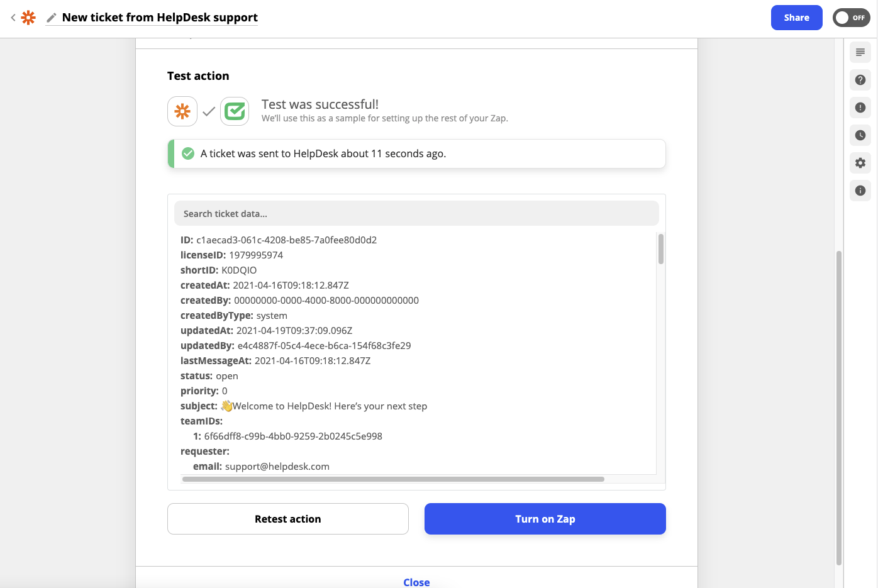Click the Test was successful heading
Viewport: 878px width, 588px height.
click(320, 104)
